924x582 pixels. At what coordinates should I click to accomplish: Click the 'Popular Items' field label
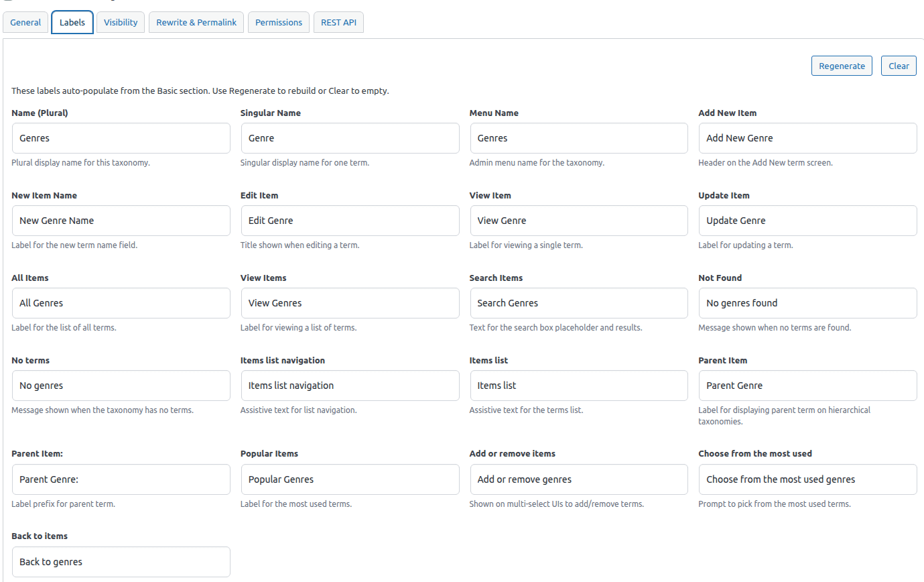[x=269, y=454]
